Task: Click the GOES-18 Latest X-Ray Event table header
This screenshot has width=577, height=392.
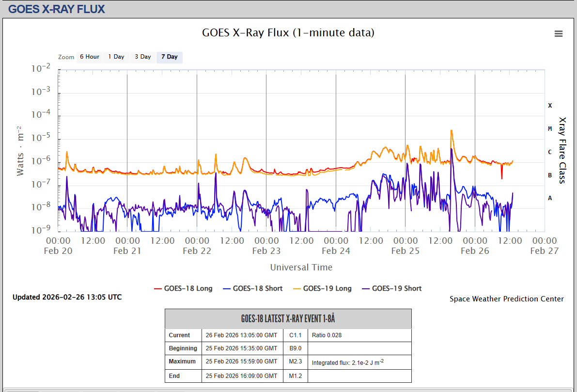Action: point(288,318)
